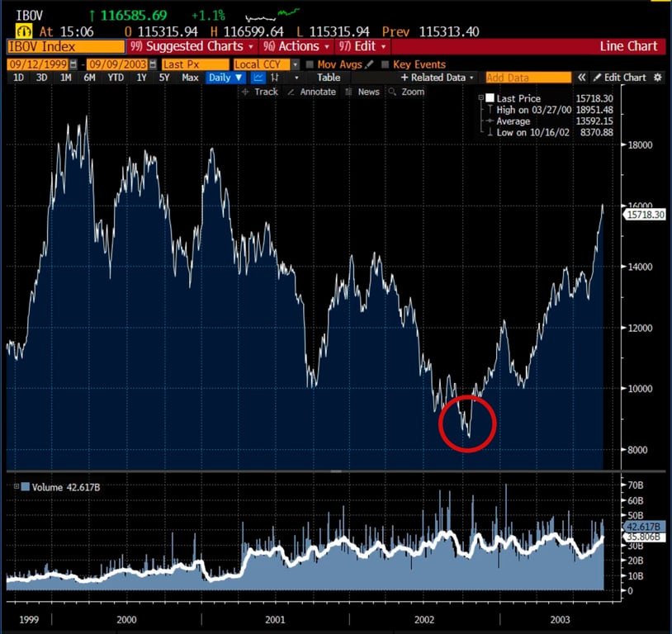This screenshot has height=634, width=672.
Task: Click the Edit Chart button
Action: coord(620,78)
